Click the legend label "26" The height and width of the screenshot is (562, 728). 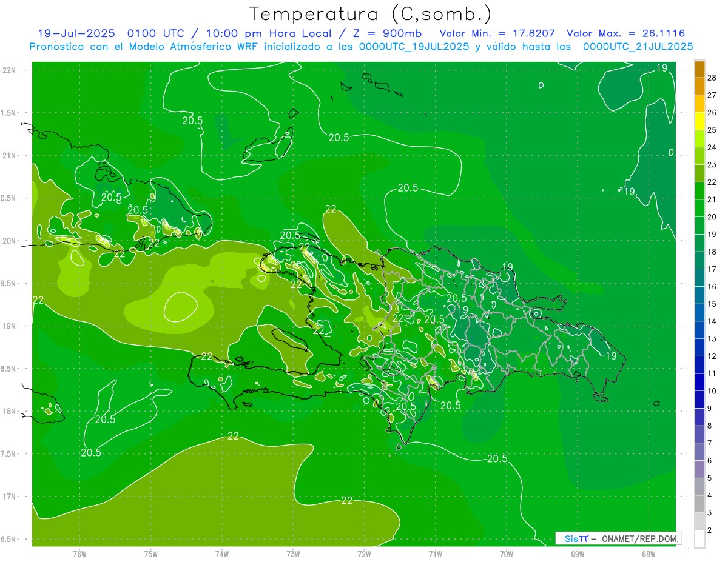(712, 113)
